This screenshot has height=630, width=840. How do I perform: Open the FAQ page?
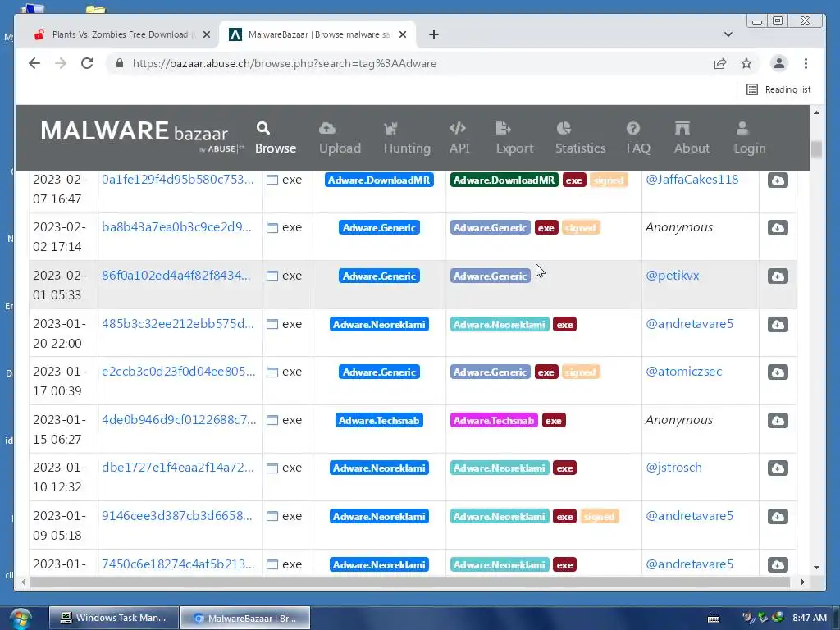(x=638, y=138)
